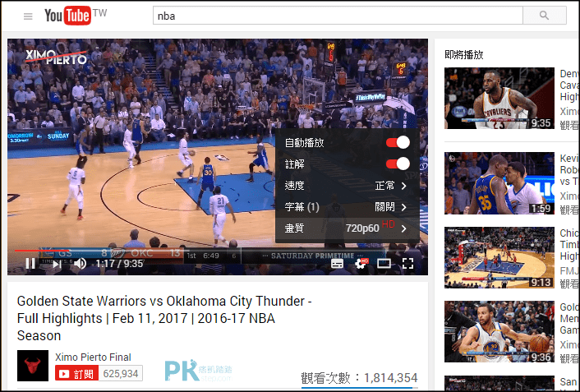Skip to the next video
Viewport: 580px width, 392px height.
coord(57,264)
